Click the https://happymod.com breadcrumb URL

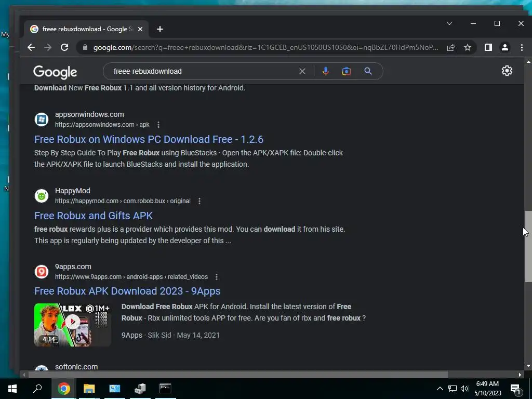click(x=123, y=201)
